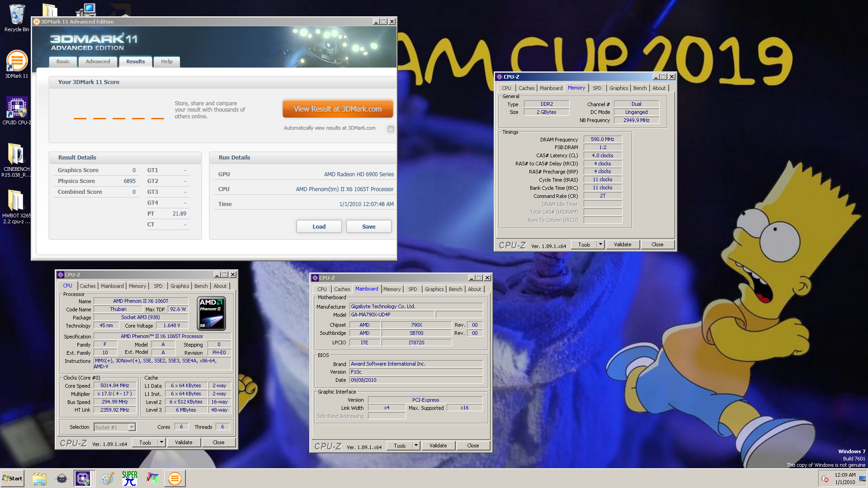Image resolution: width=868 pixels, height=488 pixels.
Task: Expand Tools dropdown arrow in CPU tab window
Action: tap(161, 442)
